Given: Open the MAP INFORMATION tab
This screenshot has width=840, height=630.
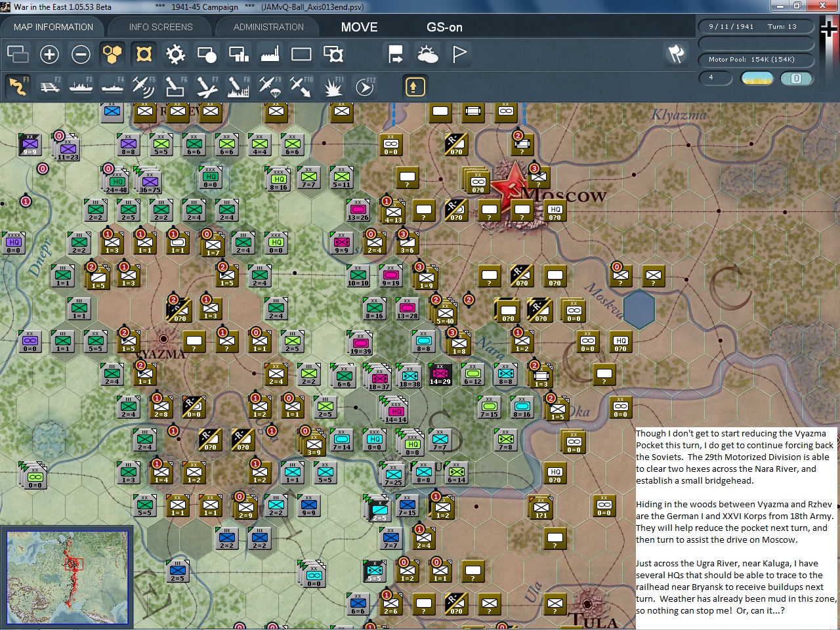Looking at the screenshot, I should coord(53,27).
